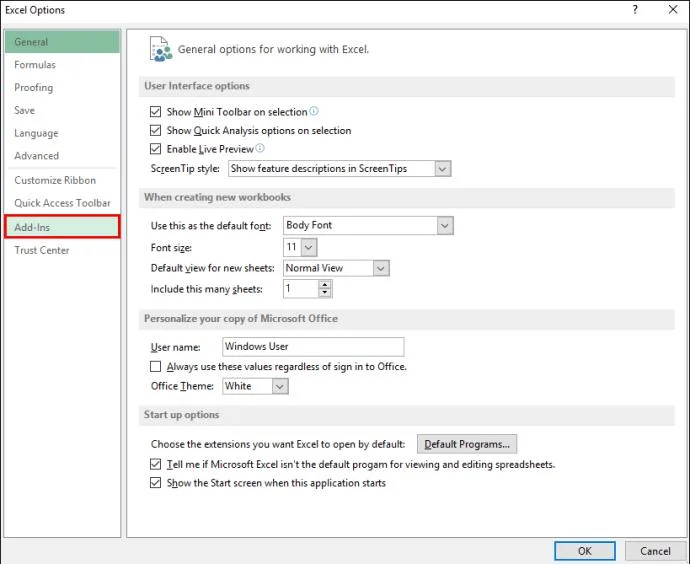Uncheck Enable Live Preview
The image size is (690, 564).
[x=155, y=149]
